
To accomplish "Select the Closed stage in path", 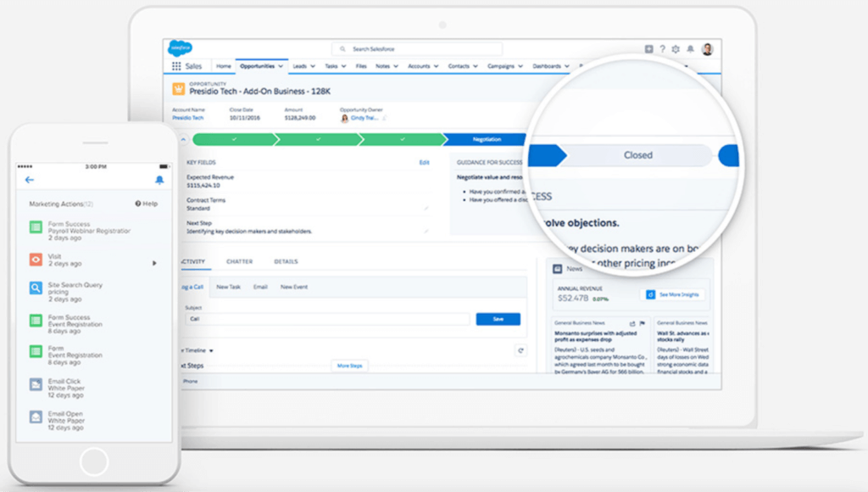I will click(x=638, y=155).
